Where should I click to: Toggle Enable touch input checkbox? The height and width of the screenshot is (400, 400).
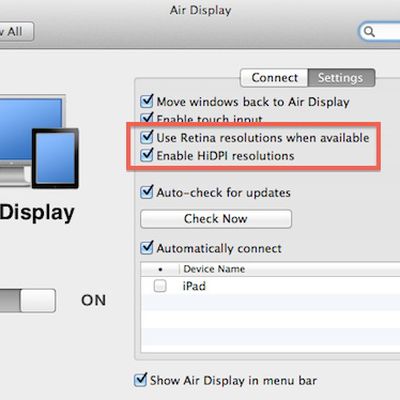[x=147, y=117]
